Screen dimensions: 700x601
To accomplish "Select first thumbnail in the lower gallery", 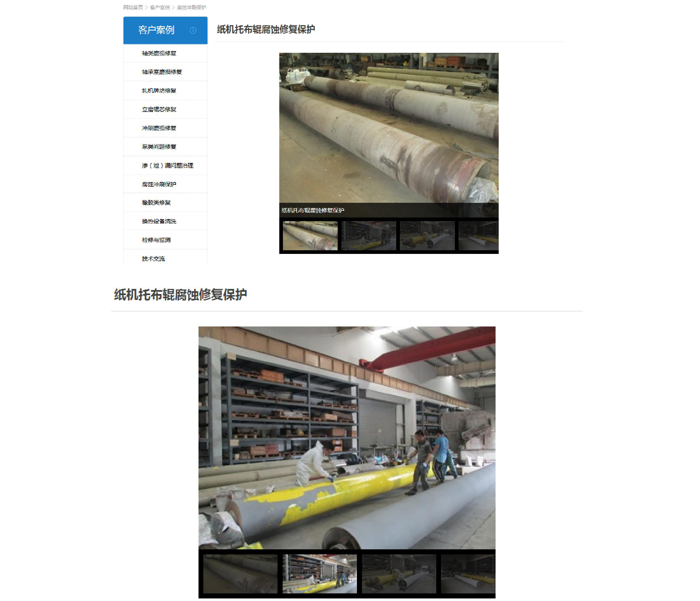I will [240, 574].
